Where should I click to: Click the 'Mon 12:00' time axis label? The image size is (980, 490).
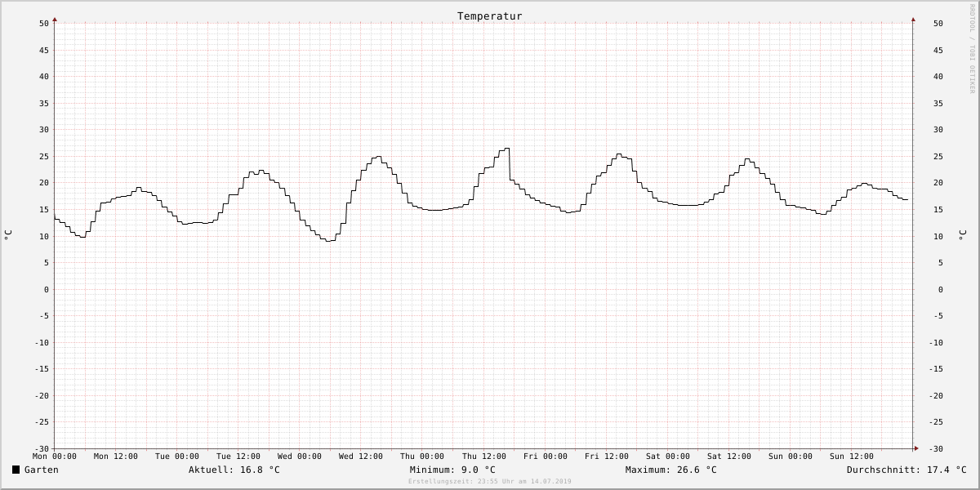(x=116, y=457)
